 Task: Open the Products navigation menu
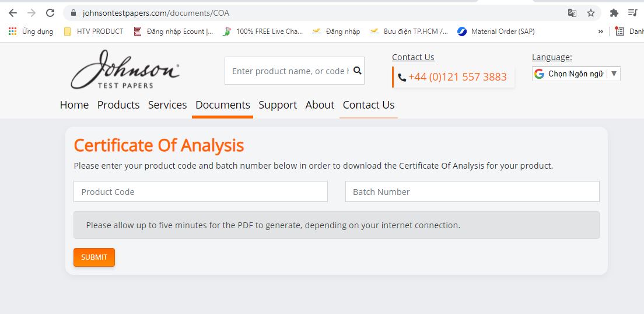point(118,105)
